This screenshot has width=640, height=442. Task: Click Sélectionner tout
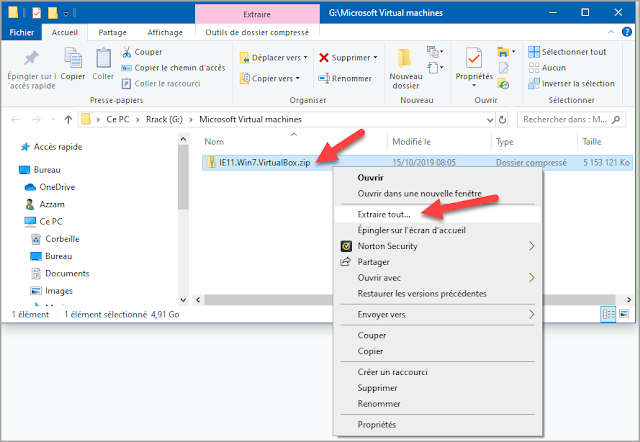(x=567, y=52)
